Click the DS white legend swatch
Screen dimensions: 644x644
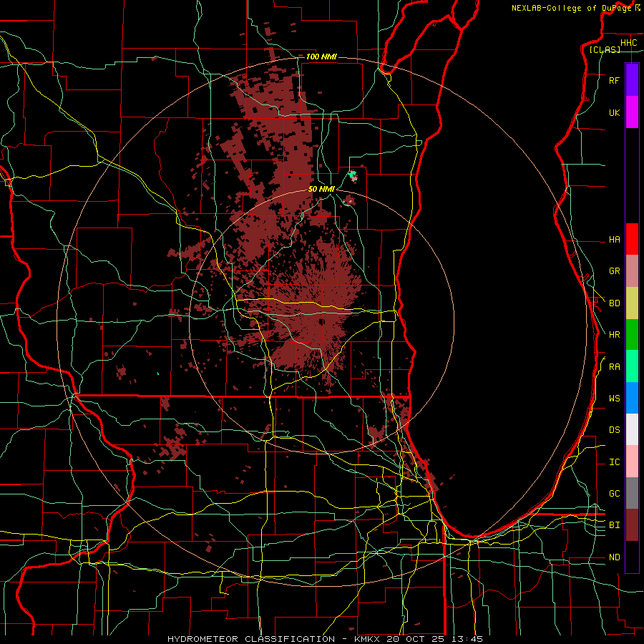click(x=632, y=429)
